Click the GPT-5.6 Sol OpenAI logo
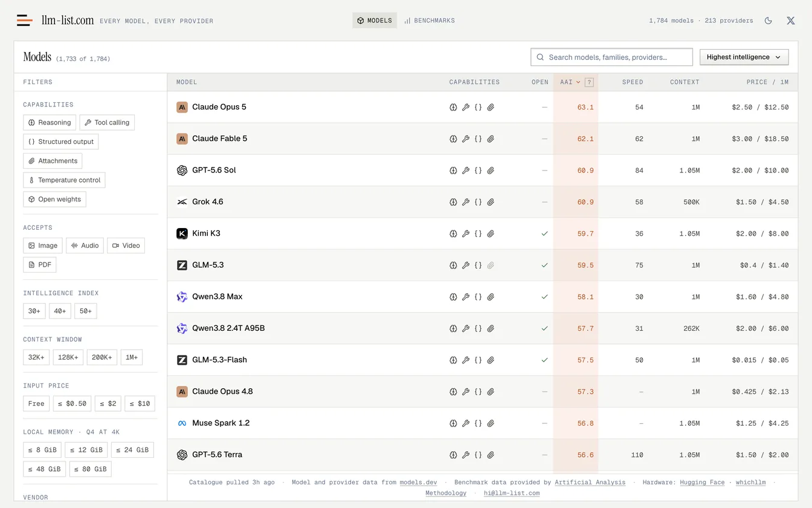 (182, 171)
